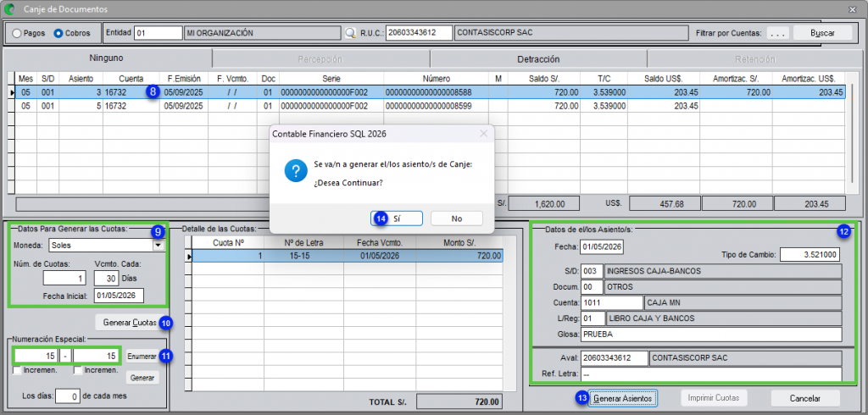Select the Retención tab
The width and height of the screenshot is (868, 415).
pos(754,59)
